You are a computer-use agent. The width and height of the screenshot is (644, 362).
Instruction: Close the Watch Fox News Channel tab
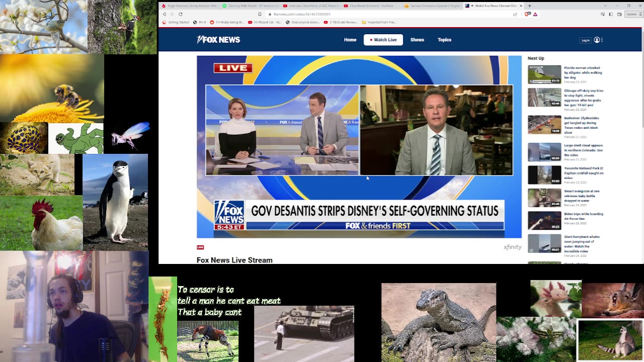click(x=521, y=6)
